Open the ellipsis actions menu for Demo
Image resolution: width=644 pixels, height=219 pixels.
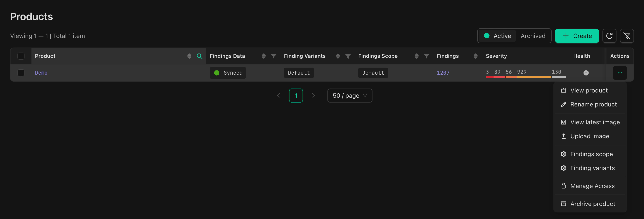(x=620, y=73)
